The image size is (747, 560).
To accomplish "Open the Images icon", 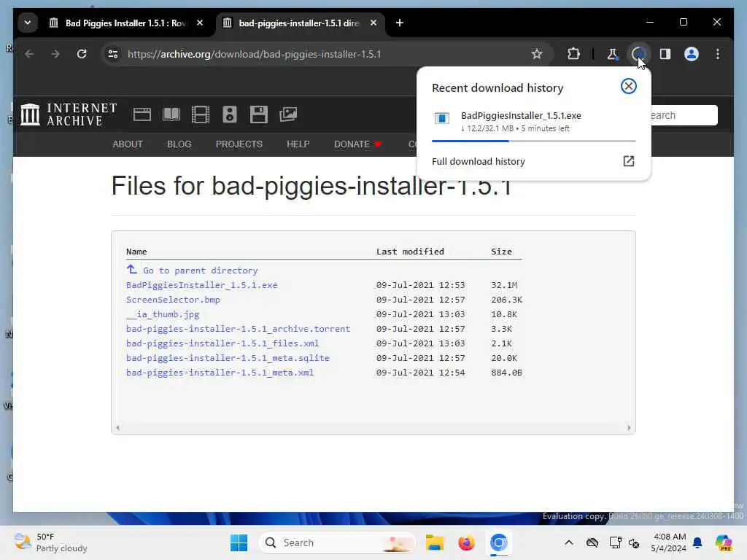I will (x=288, y=114).
